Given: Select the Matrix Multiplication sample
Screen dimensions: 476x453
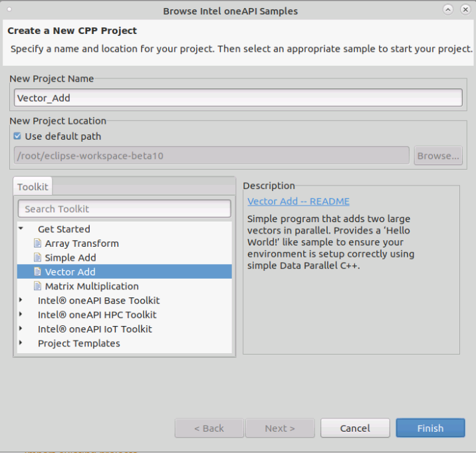Looking at the screenshot, I should (92, 286).
